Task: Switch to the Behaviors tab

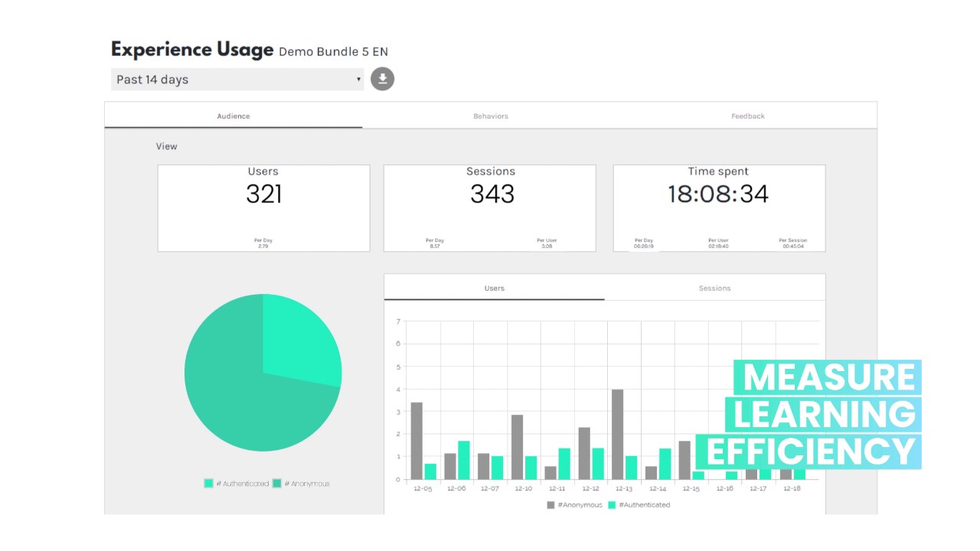Action: pos(491,116)
